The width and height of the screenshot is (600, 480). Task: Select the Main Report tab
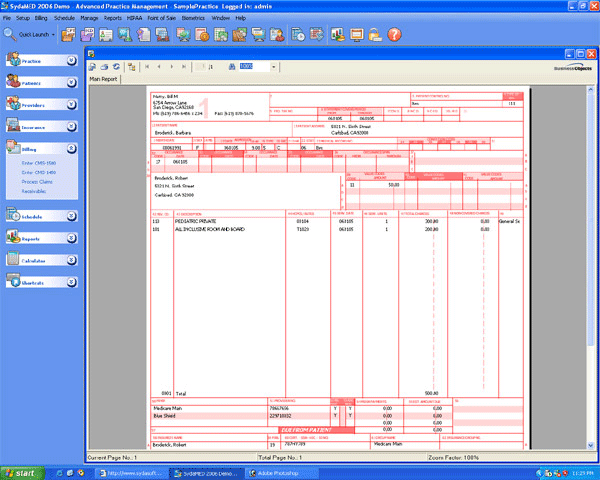tap(103, 77)
